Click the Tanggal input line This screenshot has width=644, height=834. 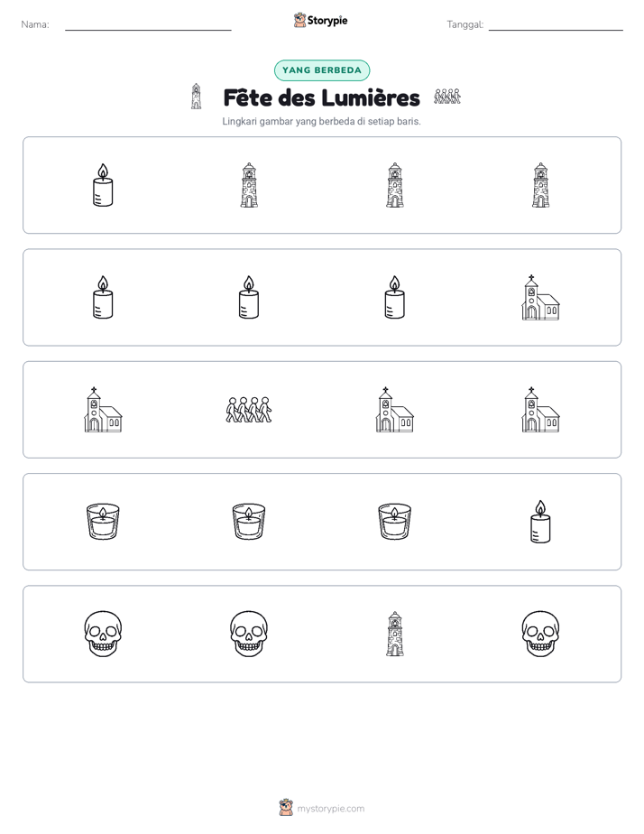[556, 25]
